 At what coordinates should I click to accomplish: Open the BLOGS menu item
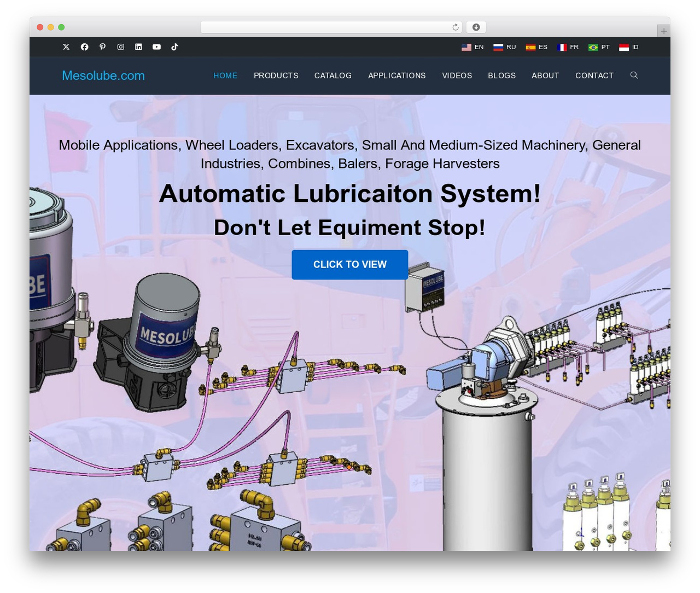pos(502,75)
